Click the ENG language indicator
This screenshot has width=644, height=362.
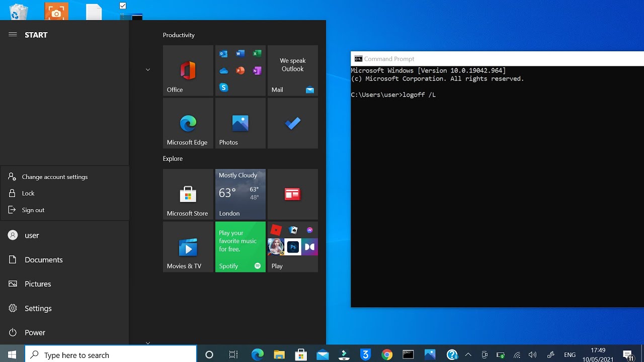click(570, 355)
